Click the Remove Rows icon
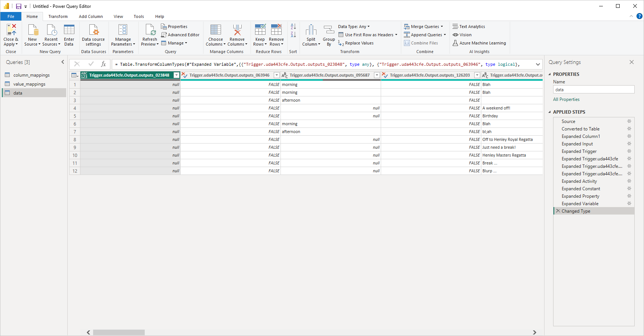The image size is (644, 336). 276,30
